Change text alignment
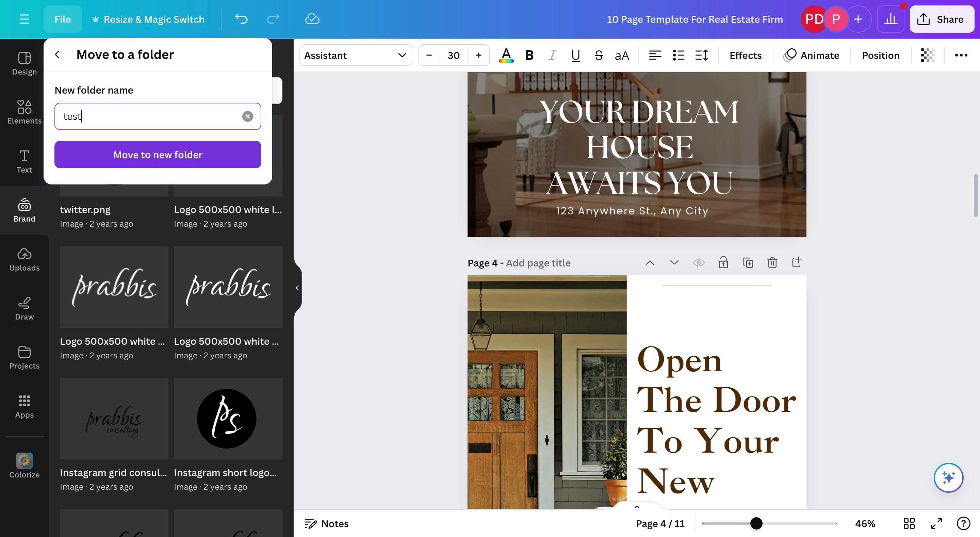 click(655, 55)
